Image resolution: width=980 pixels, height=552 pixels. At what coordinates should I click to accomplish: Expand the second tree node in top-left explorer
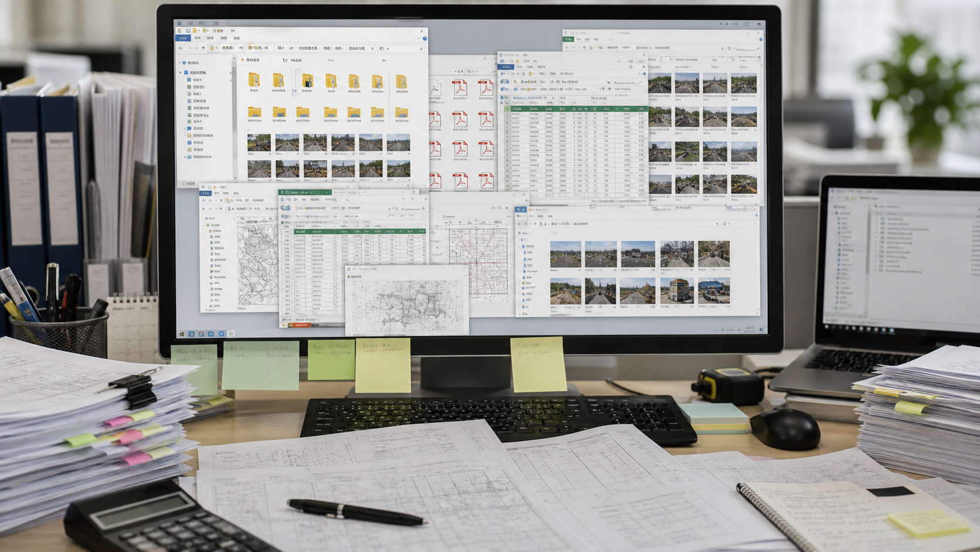point(181,72)
